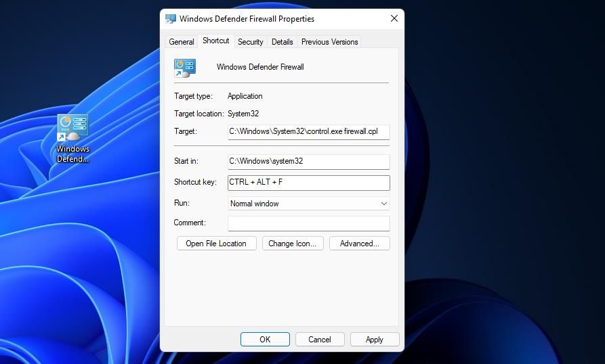Click the title bar icon of the Properties dialog
Viewport: 605px width, 364px height.
[171, 19]
